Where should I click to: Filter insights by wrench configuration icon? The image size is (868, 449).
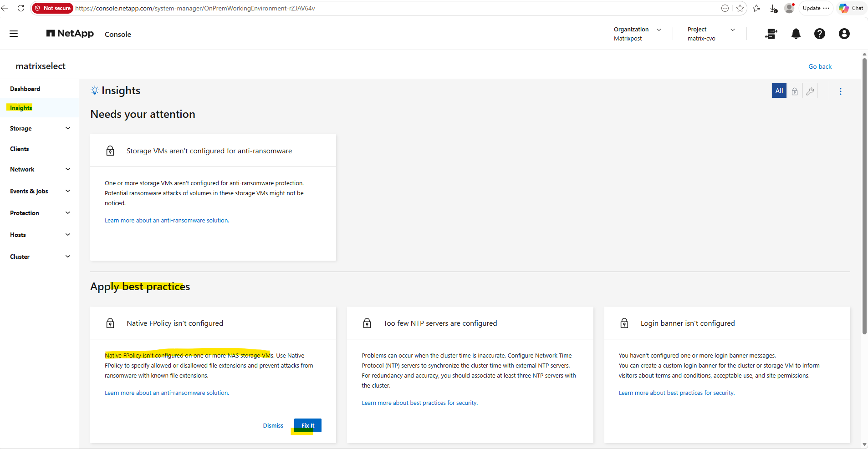810,91
